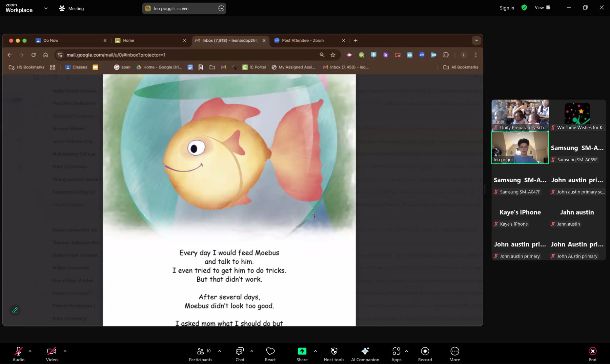The width and height of the screenshot is (610, 364).
Task: Click the Sign in link
Action: point(506,8)
